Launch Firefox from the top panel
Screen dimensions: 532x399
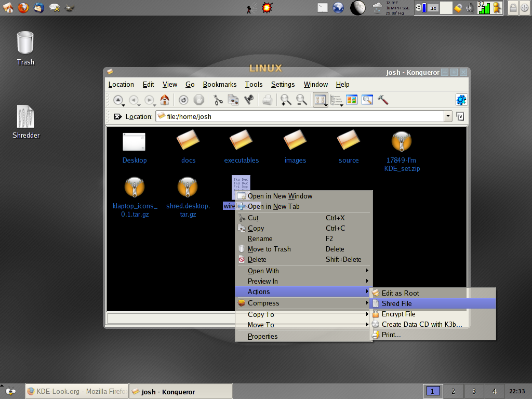click(x=23, y=7)
